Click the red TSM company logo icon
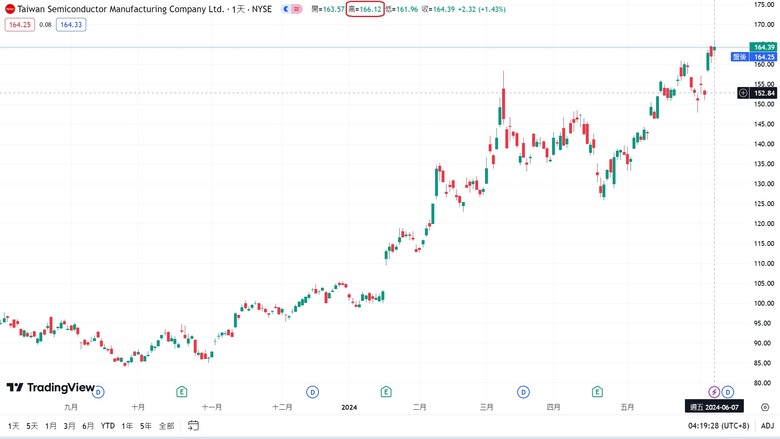The height and width of the screenshot is (439, 780). point(9,9)
